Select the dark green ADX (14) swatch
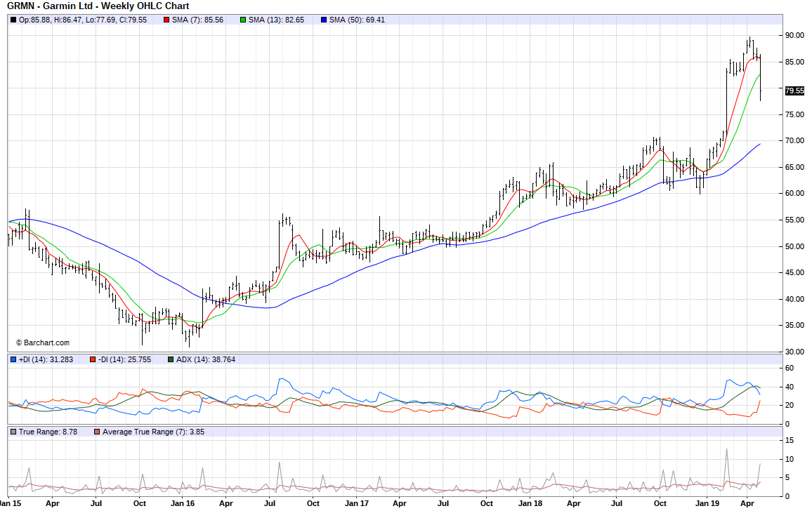 click(x=171, y=359)
